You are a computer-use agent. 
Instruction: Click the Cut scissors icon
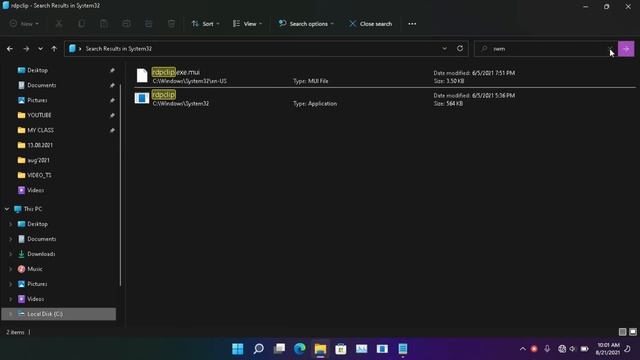tap(59, 24)
